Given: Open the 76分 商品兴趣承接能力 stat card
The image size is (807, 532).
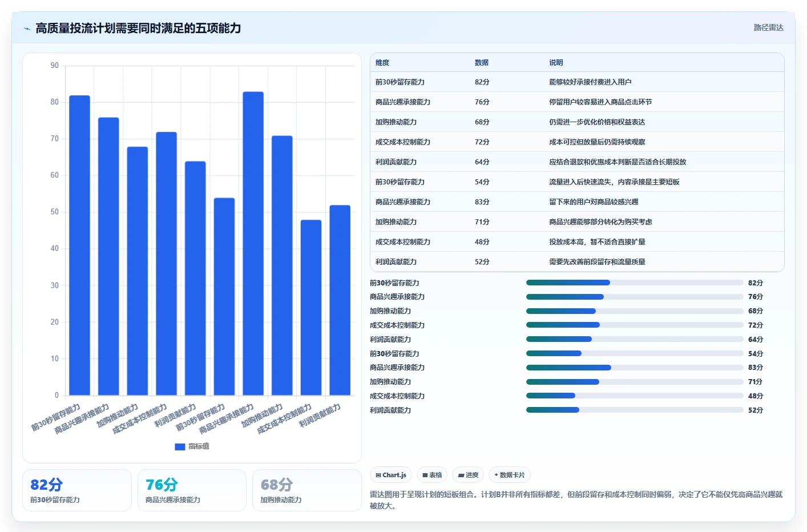Looking at the screenshot, I should (x=192, y=490).
